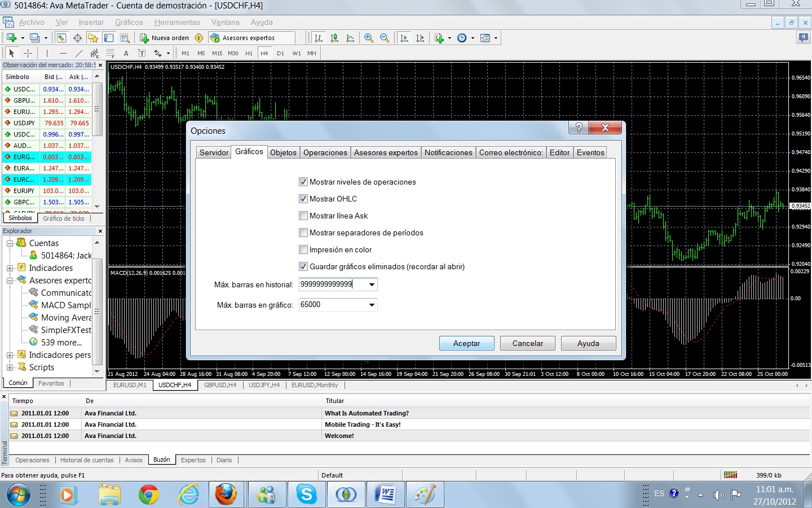Open the Strategy Tester magnifier icon
The image size is (812, 508).
(x=125, y=38)
